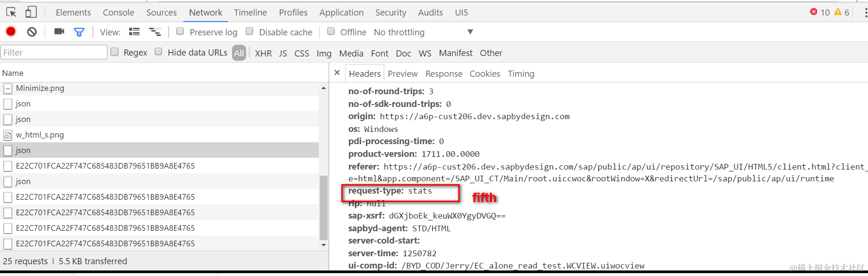Screen dimensions: 868x276
Task: Filter requests by Img
Action: [324, 53]
